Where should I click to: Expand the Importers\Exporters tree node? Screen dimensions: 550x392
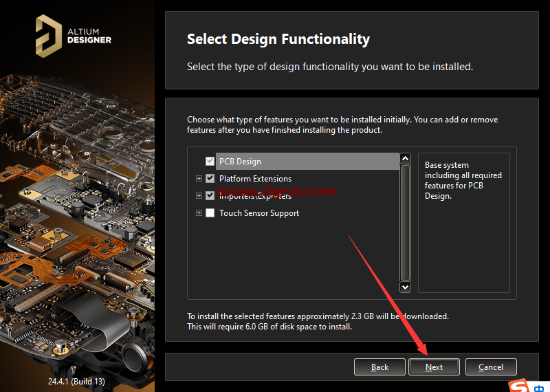coord(199,195)
